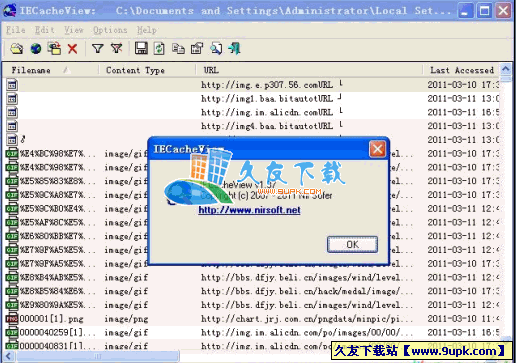
Task: Click GIF icon of %E9%80%9A%E5% row
Action: pyautogui.click(x=12, y=305)
